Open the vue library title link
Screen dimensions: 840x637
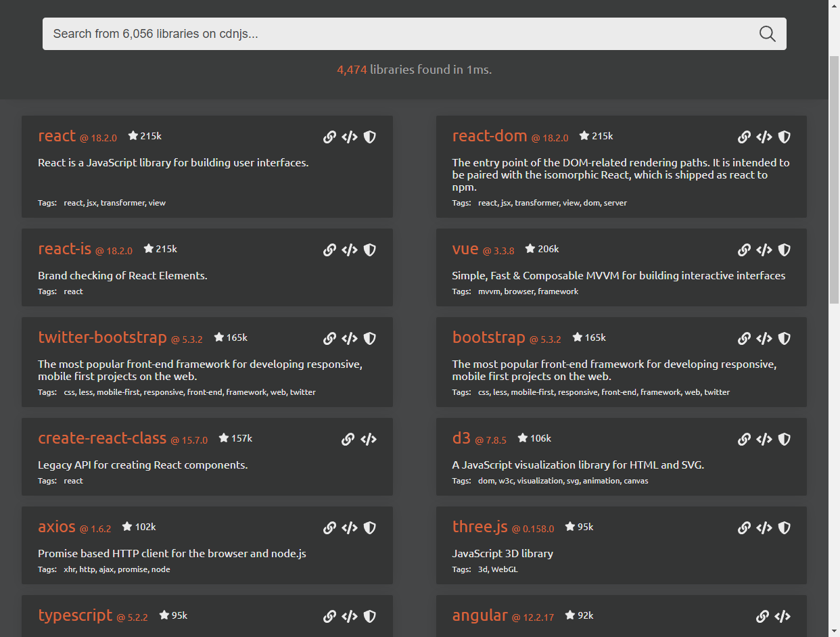[x=465, y=249]
